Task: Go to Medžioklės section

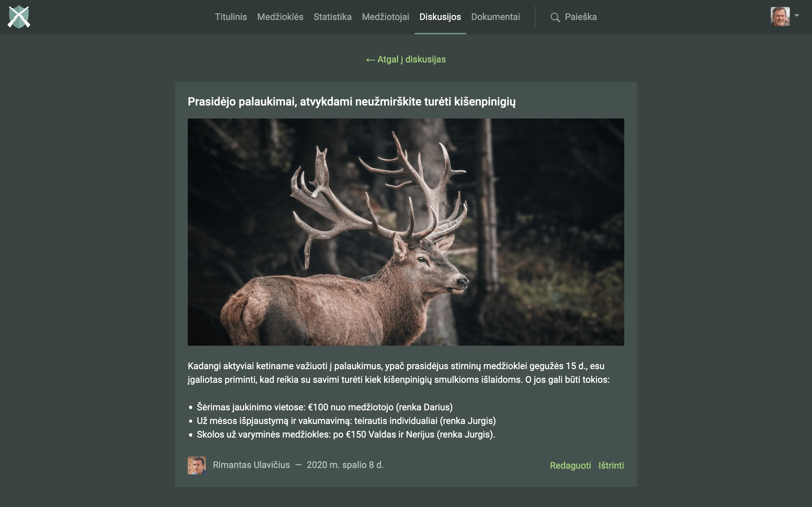Action: 280,17
